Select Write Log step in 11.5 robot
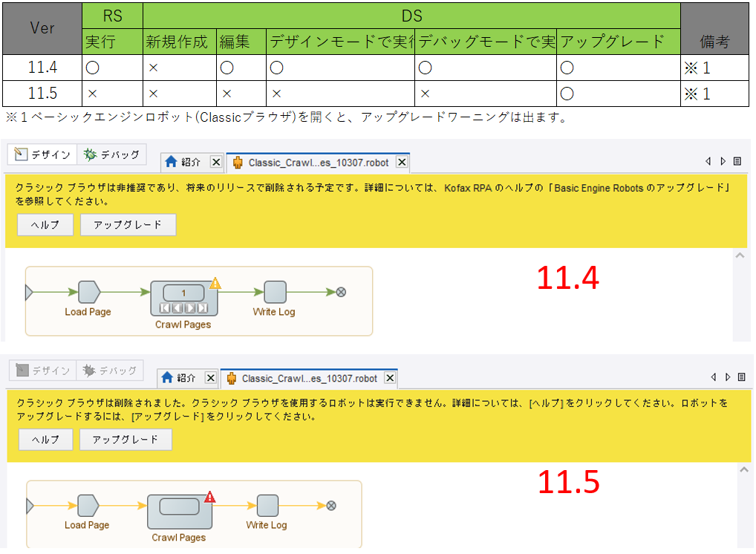This screenshot has width=756, height=554. click(x=267, y=505)
